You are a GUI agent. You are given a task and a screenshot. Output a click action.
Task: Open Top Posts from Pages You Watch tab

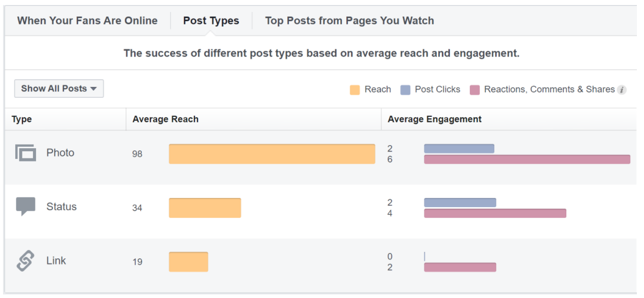click(x=349, y=21)
